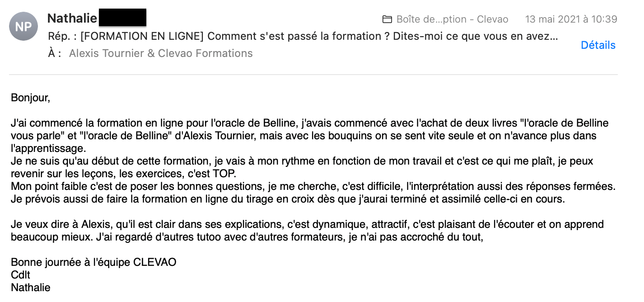The image size is (644, 302).
Task: Open sender name Nathalie contact
Action: coord(72,18)
